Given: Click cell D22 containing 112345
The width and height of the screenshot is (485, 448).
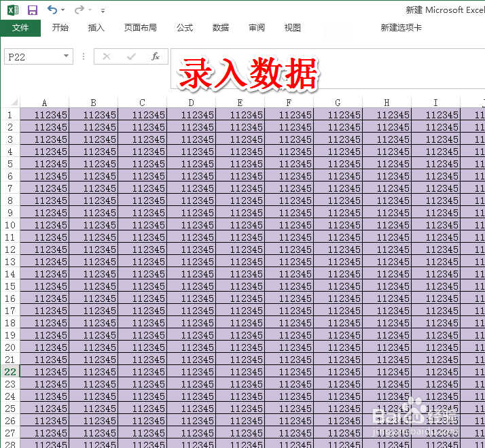Looking at the screenshot, I should click(191, 372).
